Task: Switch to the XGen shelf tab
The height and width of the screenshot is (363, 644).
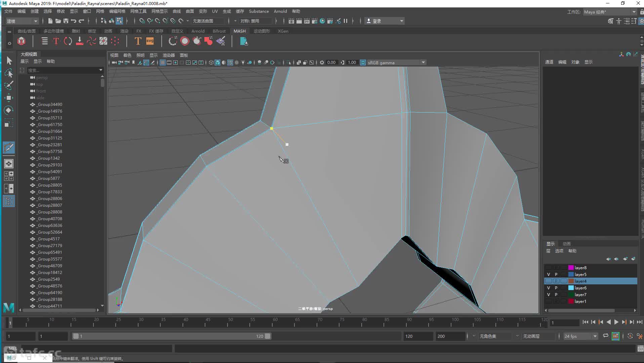Action: point(283,31)
